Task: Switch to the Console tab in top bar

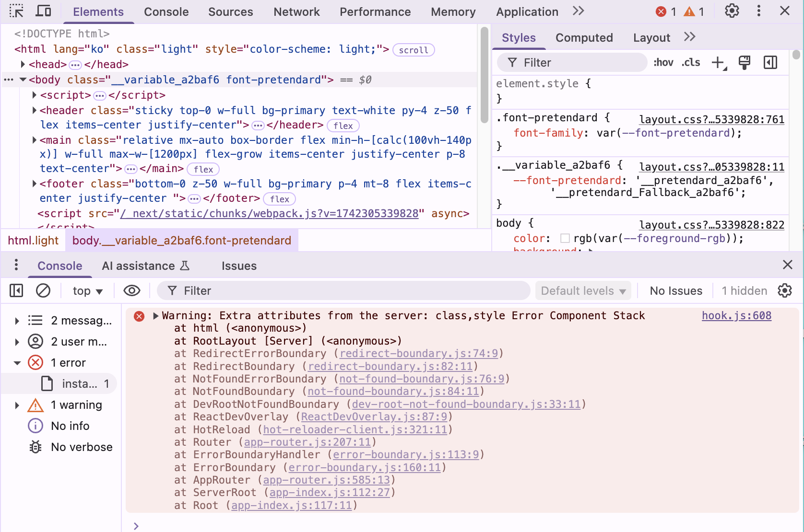Action: [x=166, y=12]
